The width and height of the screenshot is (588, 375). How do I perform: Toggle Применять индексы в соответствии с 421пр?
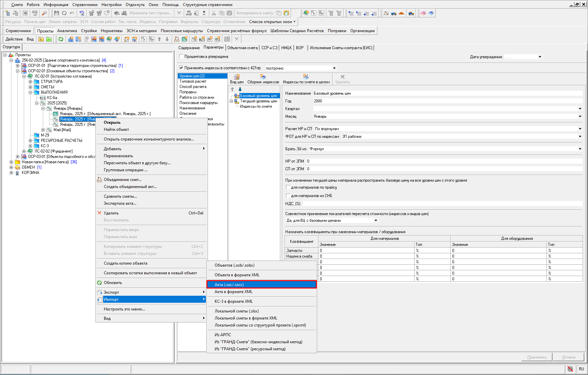point(181,68)
